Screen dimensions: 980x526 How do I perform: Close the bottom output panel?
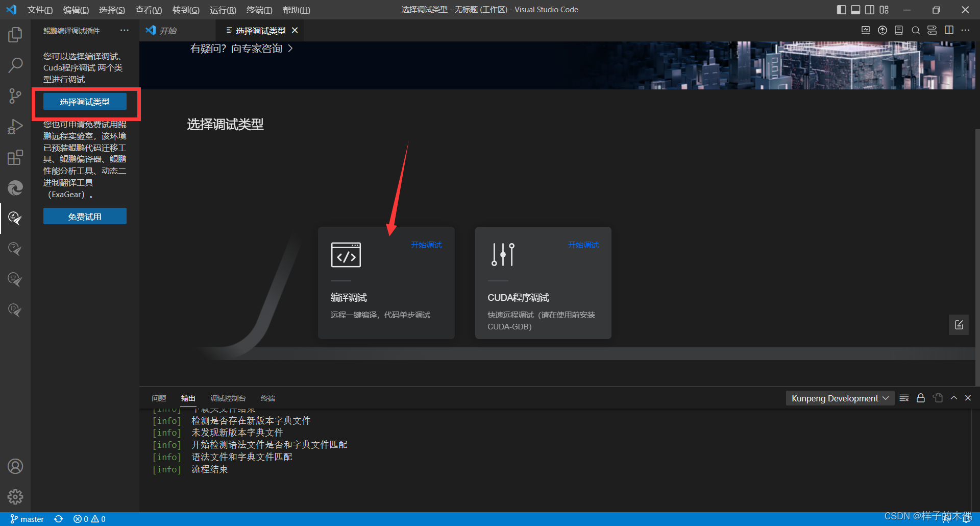[968, 398]
